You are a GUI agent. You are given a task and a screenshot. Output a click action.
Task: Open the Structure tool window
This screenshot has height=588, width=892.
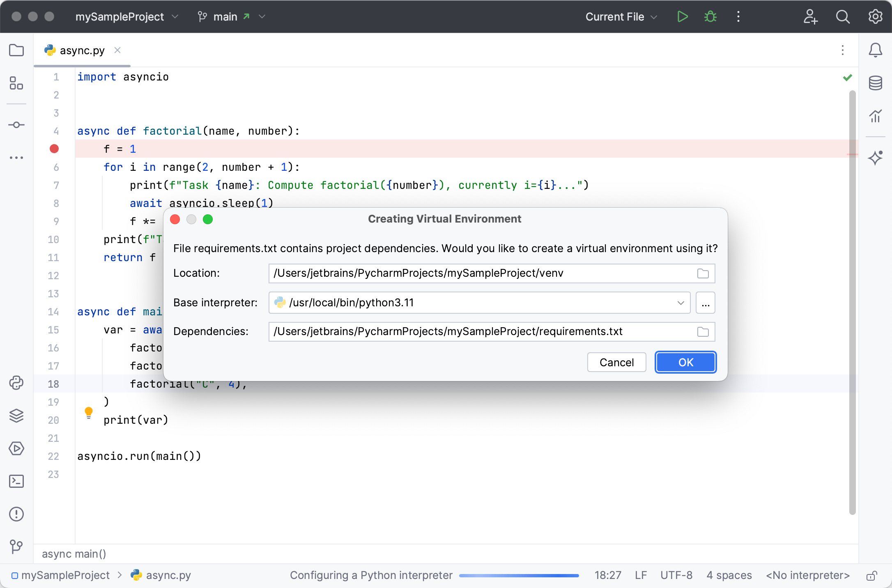click(16, 83)
